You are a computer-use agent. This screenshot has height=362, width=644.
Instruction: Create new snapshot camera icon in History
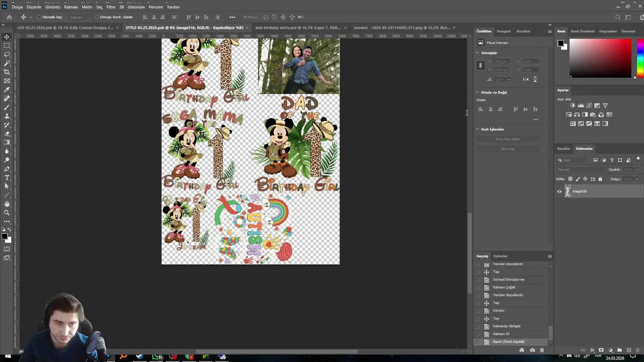point(532,350)
